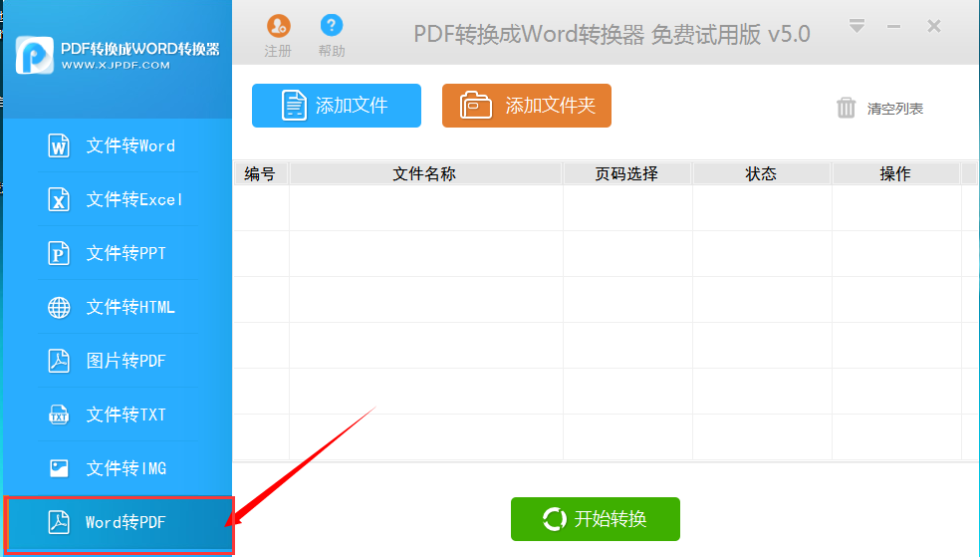Open the title bar dropdown menu arrow
Screen dimensions: 980x557
[x=857, y=26]
